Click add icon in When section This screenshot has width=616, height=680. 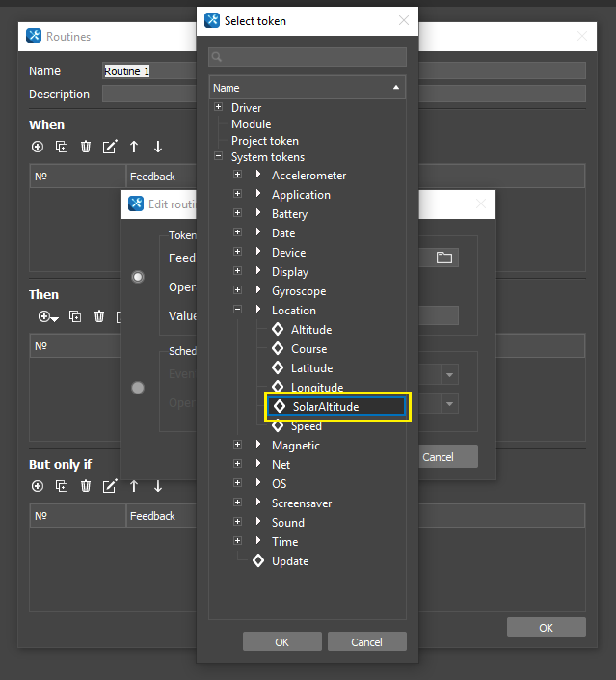[x=38, y=147]
